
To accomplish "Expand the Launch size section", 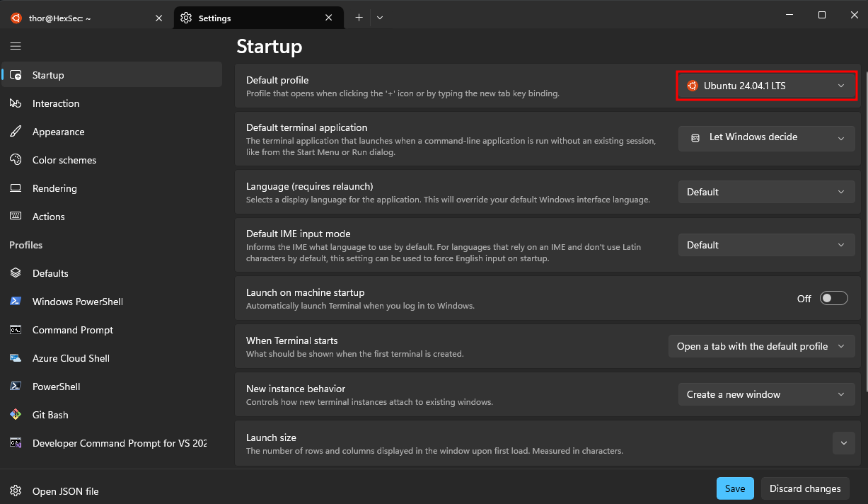I will coord(844,443).
